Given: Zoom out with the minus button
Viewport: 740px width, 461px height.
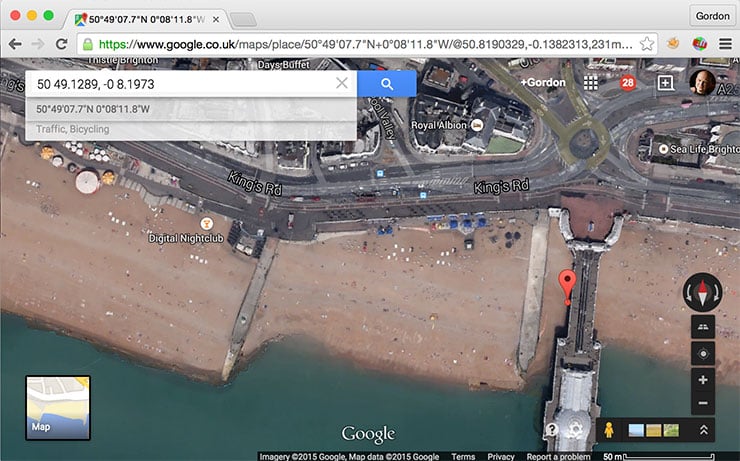Looking at the screenshot, I should point(701,404).
